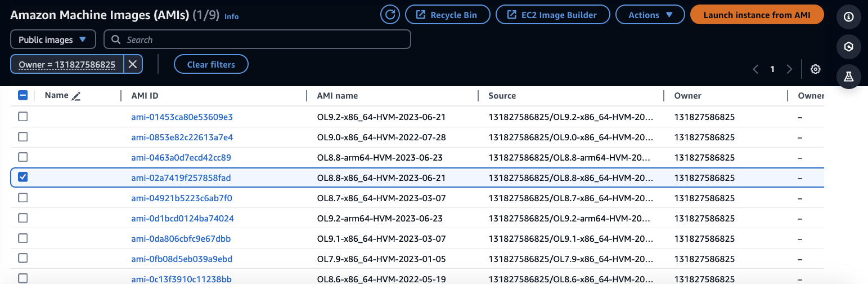The height and width of the screenshot is (284, 868).
Task: Open AMI ami-0463a0d7ecd42cc89 link
Action: point(181,158)
